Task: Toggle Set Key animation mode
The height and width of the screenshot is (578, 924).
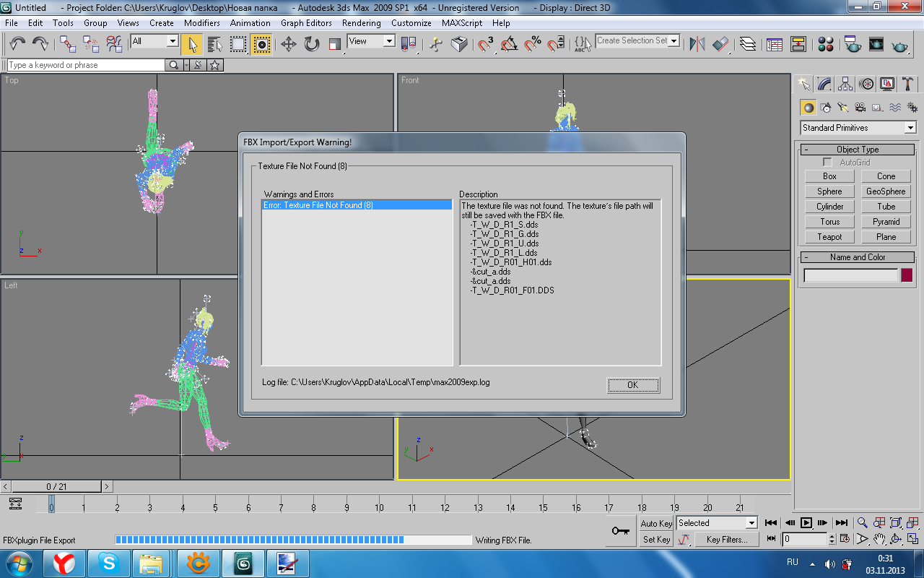Action: click(x=656, y=540)
